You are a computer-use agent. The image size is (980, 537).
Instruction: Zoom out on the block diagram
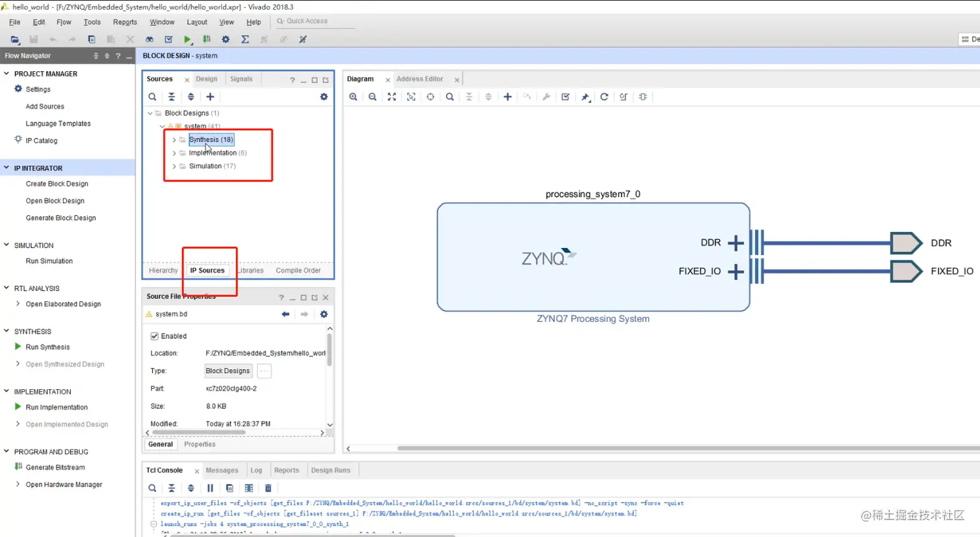point(372,97)
